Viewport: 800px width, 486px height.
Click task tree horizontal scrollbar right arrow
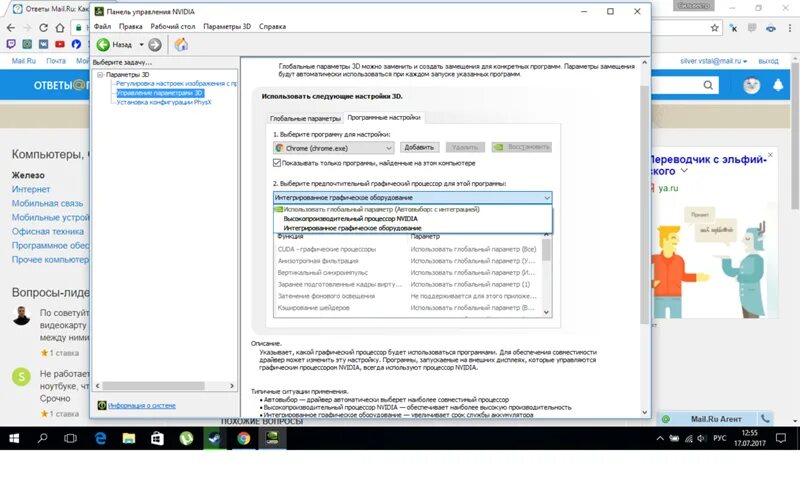(232, 386)
